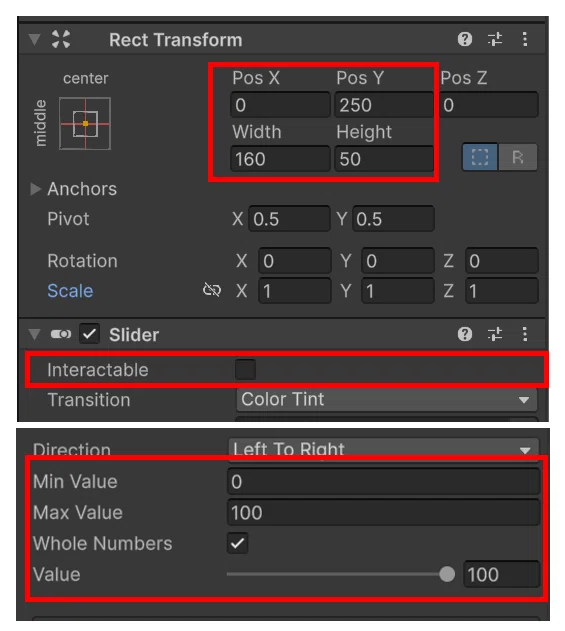Open Slider component help icon
Image resolution: width=565 pixels, height=631 pixels.
click(x=465, y=334)
